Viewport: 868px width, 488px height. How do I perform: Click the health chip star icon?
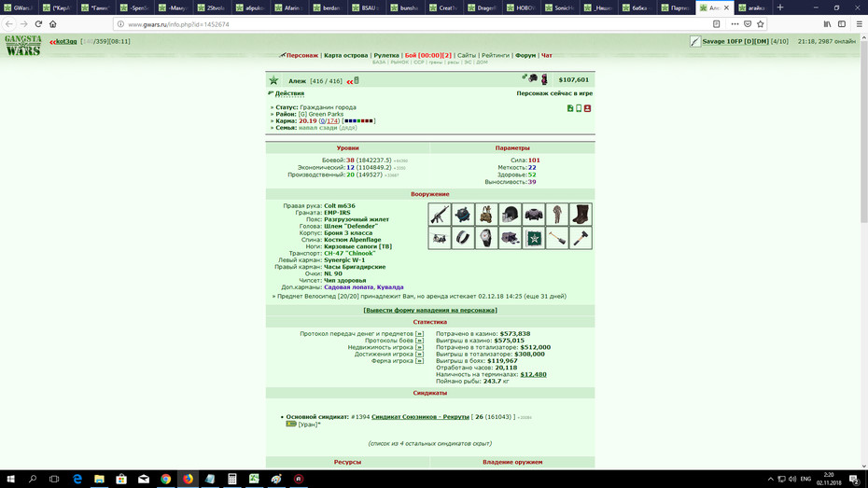pos(534,238)
